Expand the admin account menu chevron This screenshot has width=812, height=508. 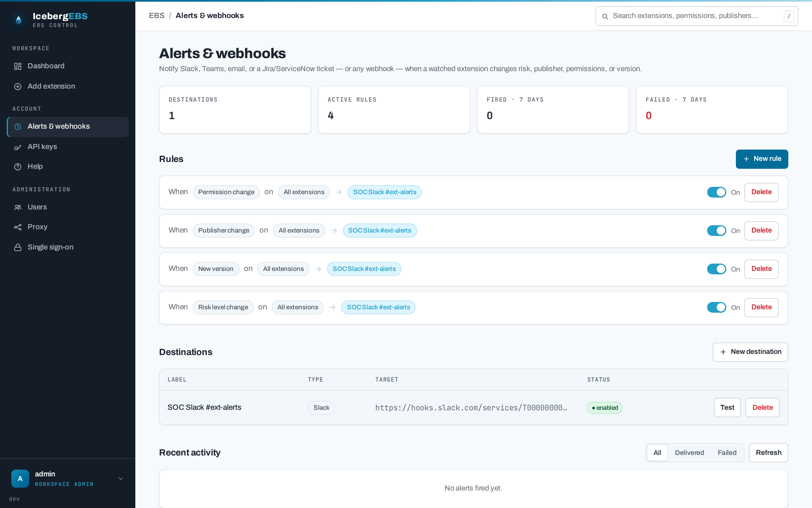point(121,478)
